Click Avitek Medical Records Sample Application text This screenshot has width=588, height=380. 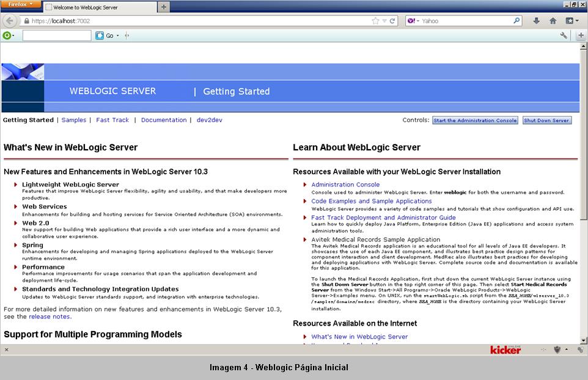tap(376, 239)
